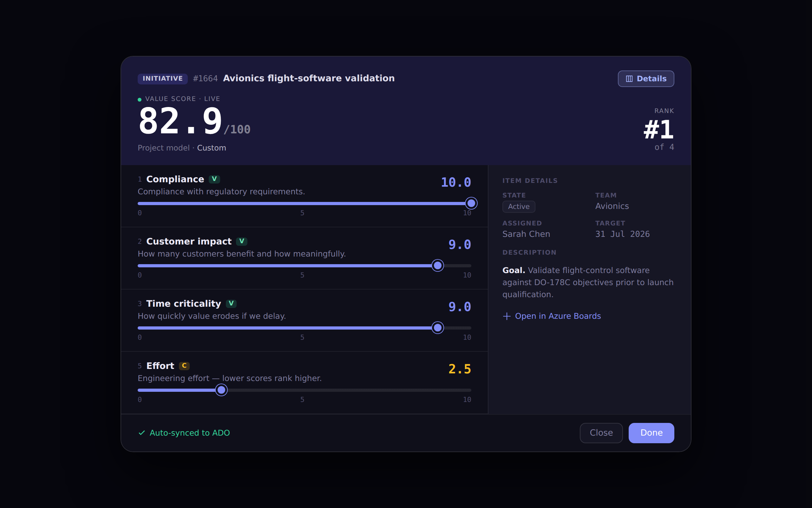Image resolution: width=812 pixels, height=508 pixels.
Task: Click the #1 rank value
Action: (658, 130)
